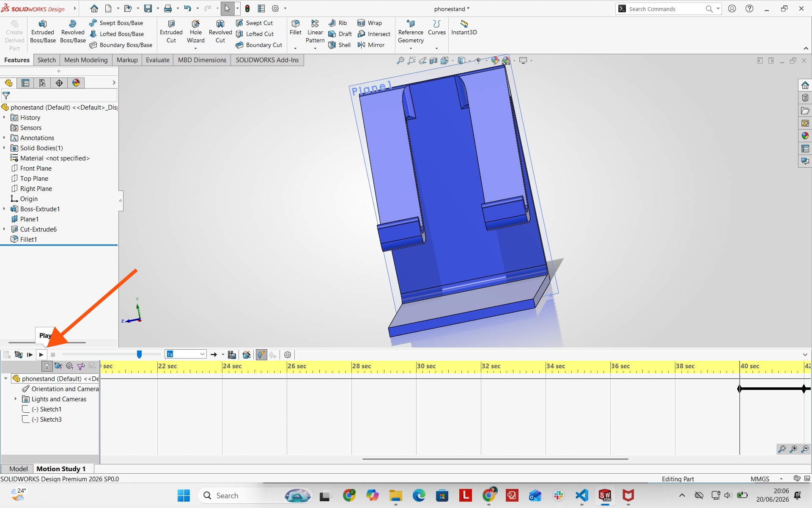The width and height of the screenshot is (812, 508).
Task: Toggle the Autokey button in motion toolbar
Action: coord(261,355)
